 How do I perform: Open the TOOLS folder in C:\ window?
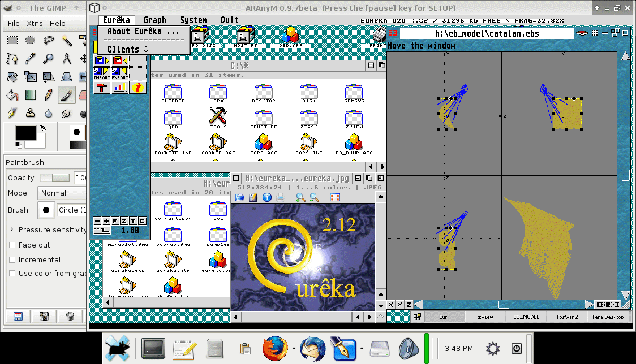[x=218, y=118]
